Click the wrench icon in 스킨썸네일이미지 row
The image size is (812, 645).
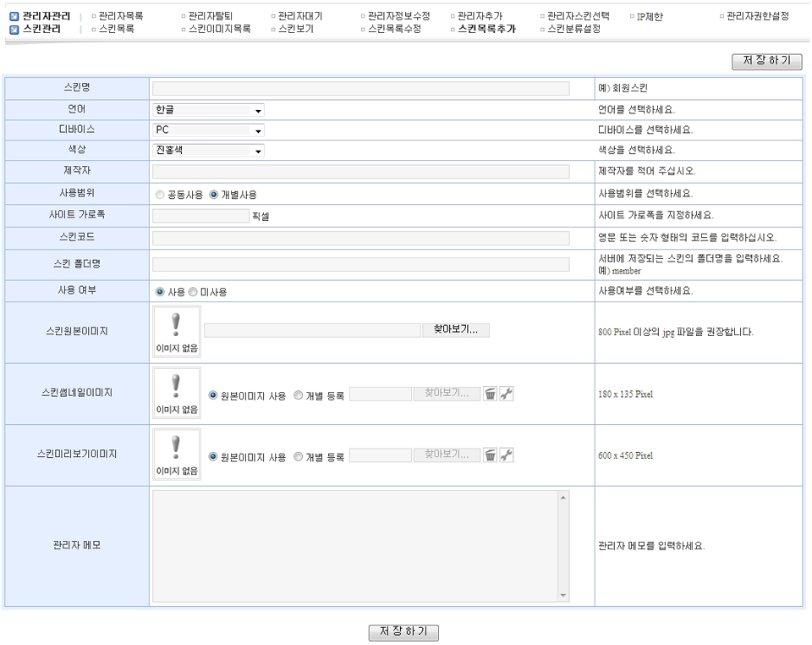click(507, 394)
